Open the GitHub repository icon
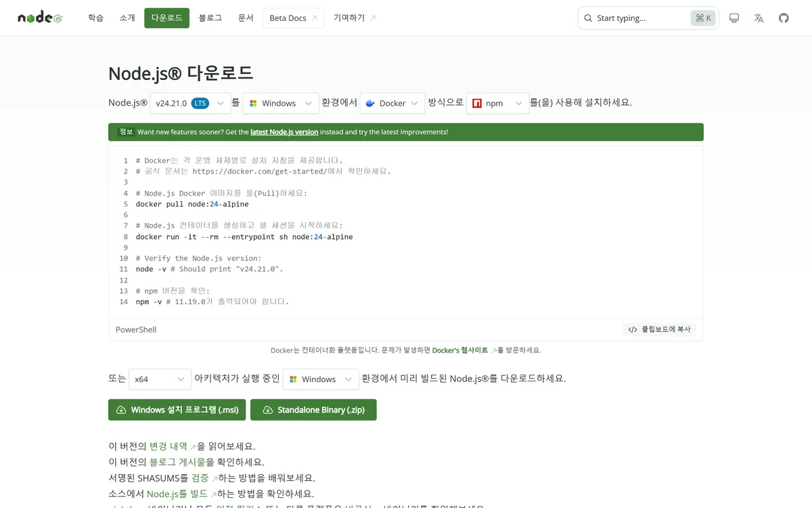Screen dimensions: 812x508 click(x=784, y=18)
